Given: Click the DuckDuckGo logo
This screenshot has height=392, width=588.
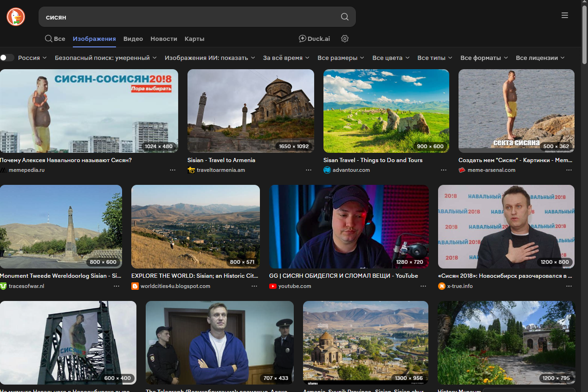Looking at the screenshot, I should point(16,17).
